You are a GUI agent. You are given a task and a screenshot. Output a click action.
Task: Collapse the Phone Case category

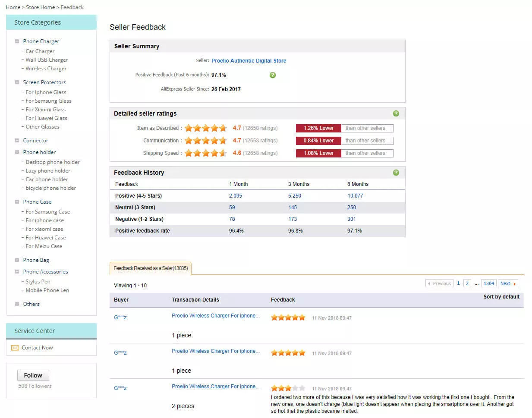click(x=17, y=202)
